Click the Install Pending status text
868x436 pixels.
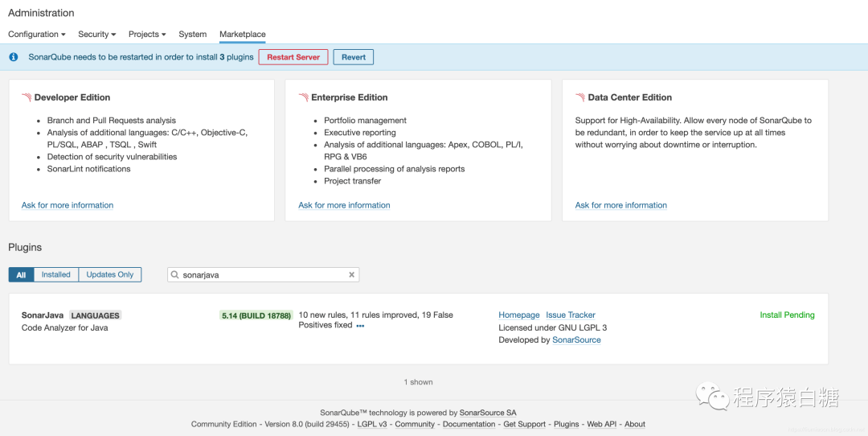(x=787, y=315)
